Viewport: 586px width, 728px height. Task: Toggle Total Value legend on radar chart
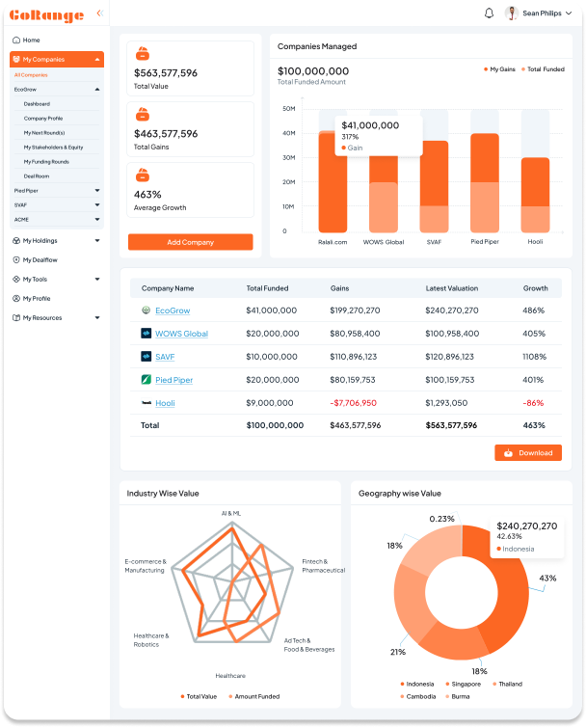pos(199,696)
